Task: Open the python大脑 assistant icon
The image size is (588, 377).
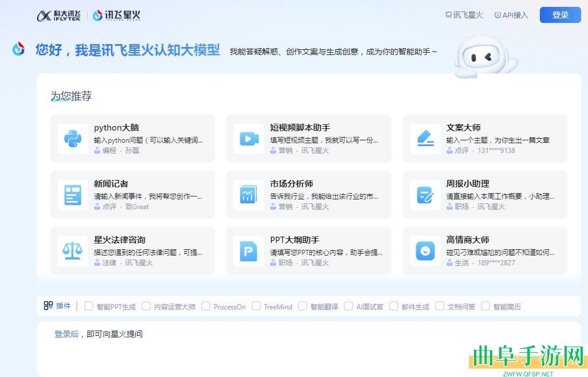Action: [73, 139]
